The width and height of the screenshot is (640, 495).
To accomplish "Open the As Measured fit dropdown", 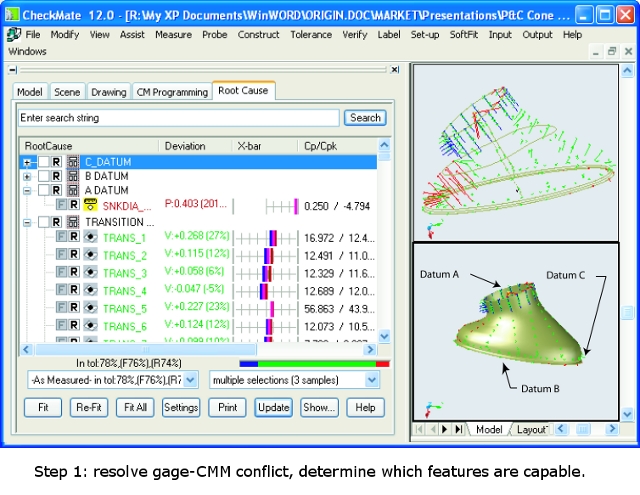I will coord(190,380).
